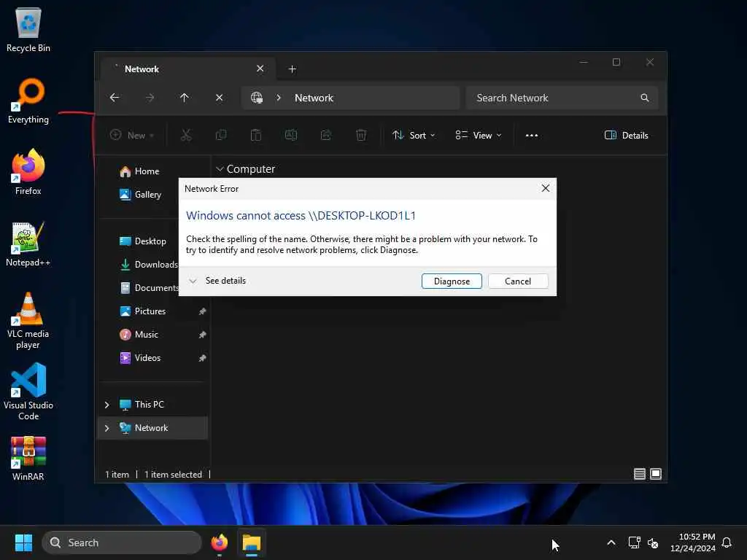
Task: Click the chevron before Network in address bar
Action: pos(279,98)
